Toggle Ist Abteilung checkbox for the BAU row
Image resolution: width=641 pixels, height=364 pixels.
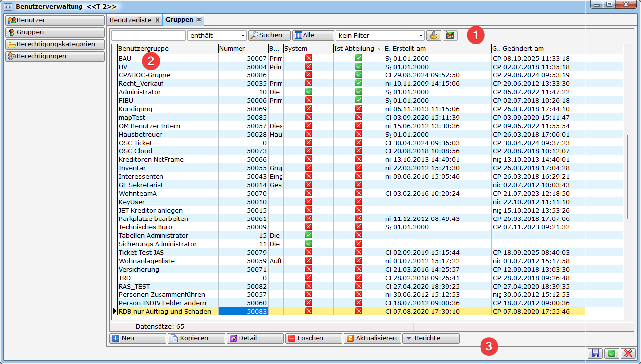[x=359, y=58]
